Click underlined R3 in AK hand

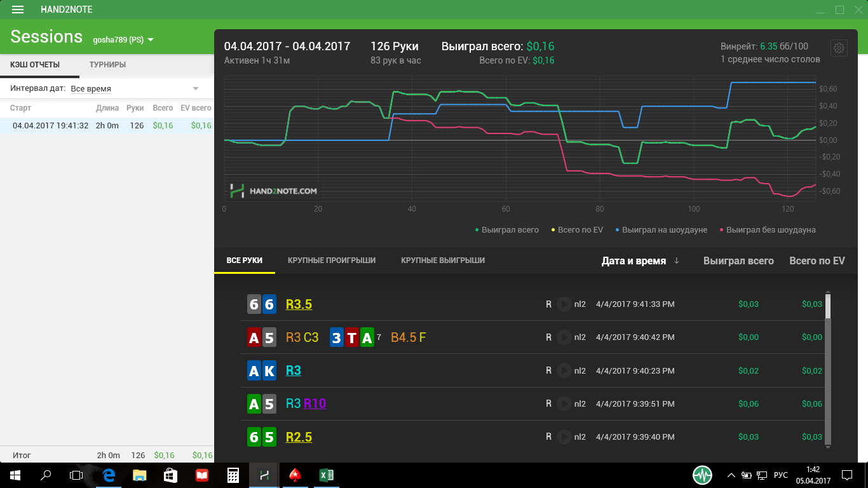click(x=294, y=370)
